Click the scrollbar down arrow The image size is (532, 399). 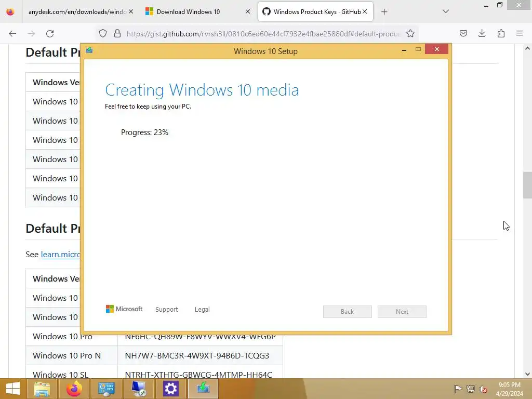point(527,374)
